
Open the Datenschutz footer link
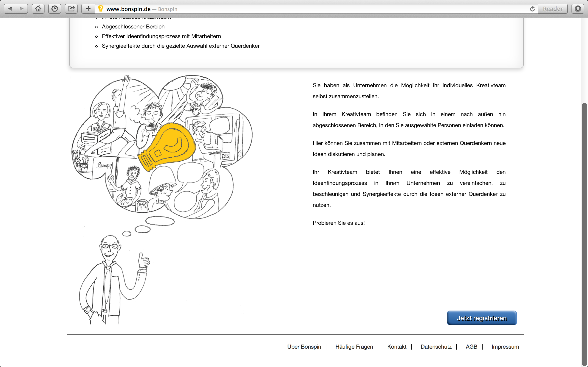point(436,347)
